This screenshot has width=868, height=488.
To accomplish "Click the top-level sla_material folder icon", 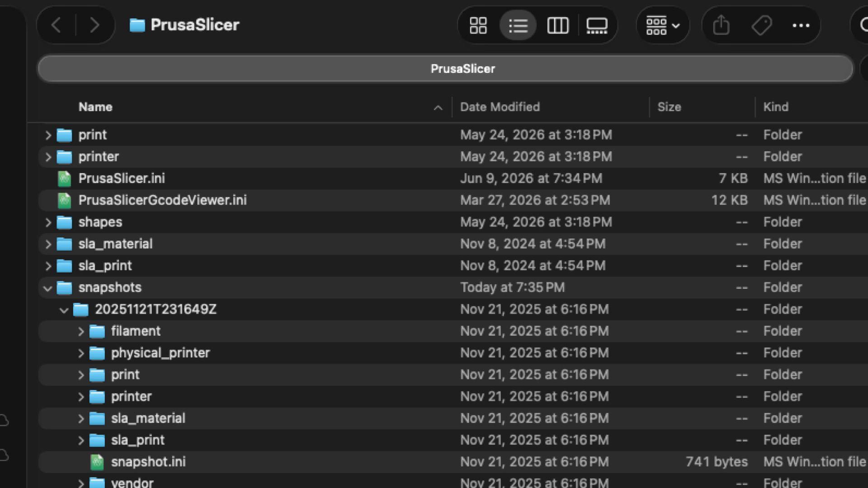I will (x=64, y=244).
